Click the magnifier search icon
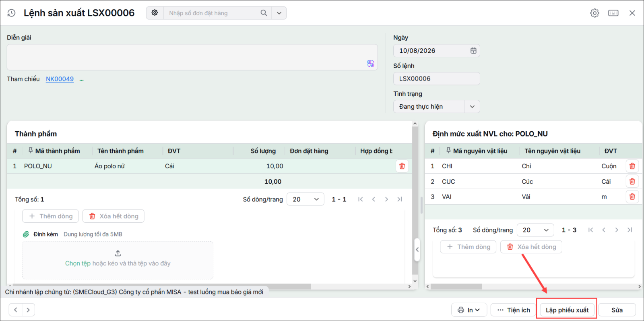This screenshot has height=321, width=644. 264,13
